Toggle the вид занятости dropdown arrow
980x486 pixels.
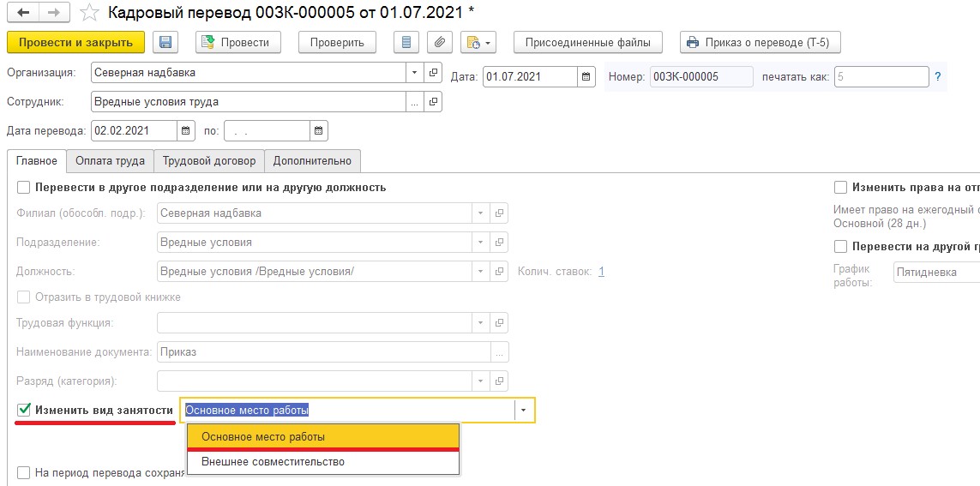click(x=525, y=411)
